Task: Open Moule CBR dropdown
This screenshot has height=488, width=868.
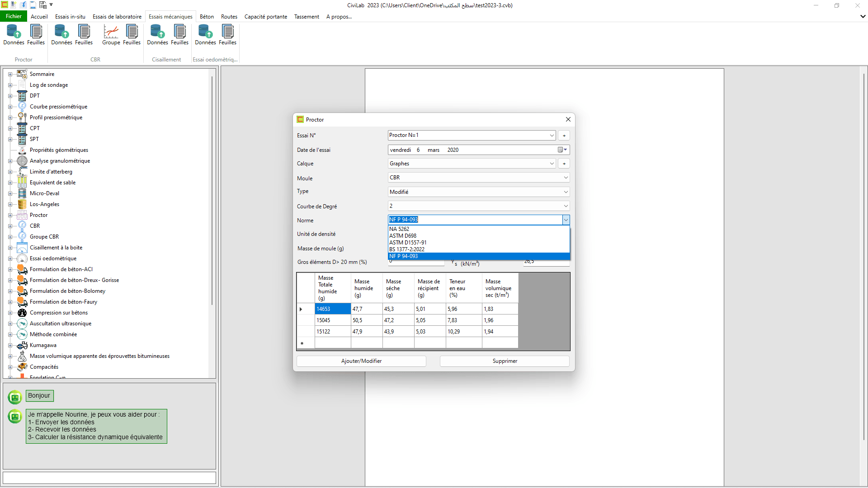Action: click(x=566, y=178)
